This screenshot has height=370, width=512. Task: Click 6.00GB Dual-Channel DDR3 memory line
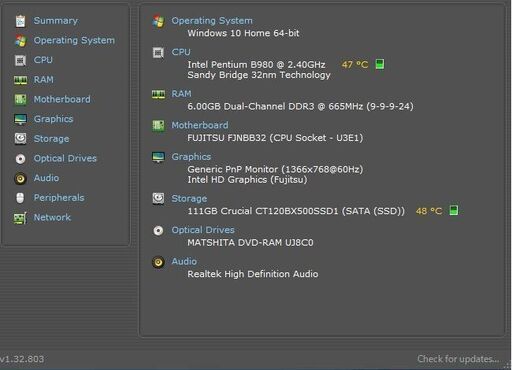pos(300,106)
